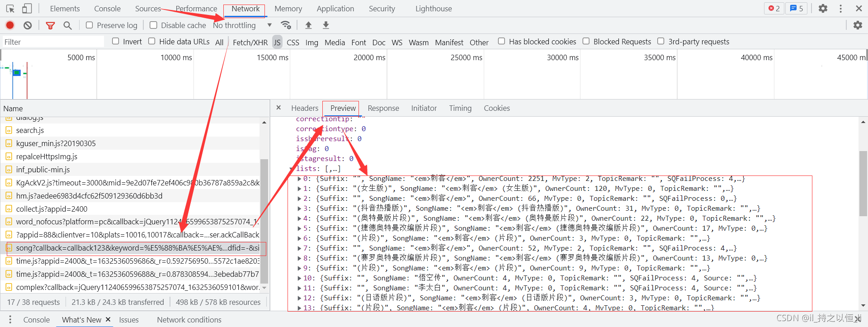Toggle the red filter funnel icon

point(50,25)
